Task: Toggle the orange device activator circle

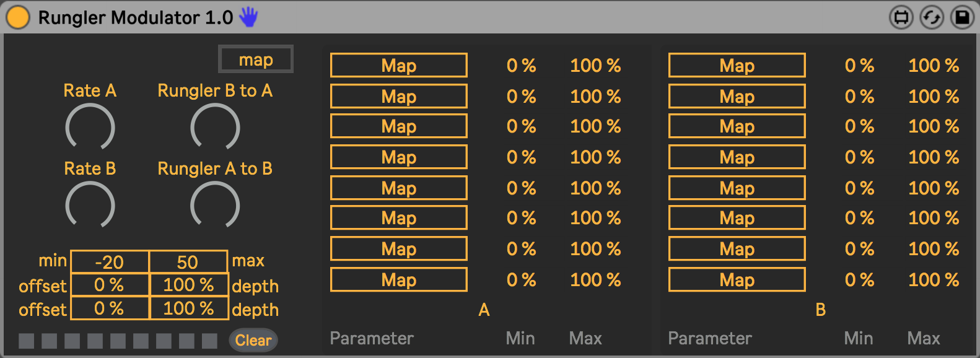Action: (x=18, y=17)
